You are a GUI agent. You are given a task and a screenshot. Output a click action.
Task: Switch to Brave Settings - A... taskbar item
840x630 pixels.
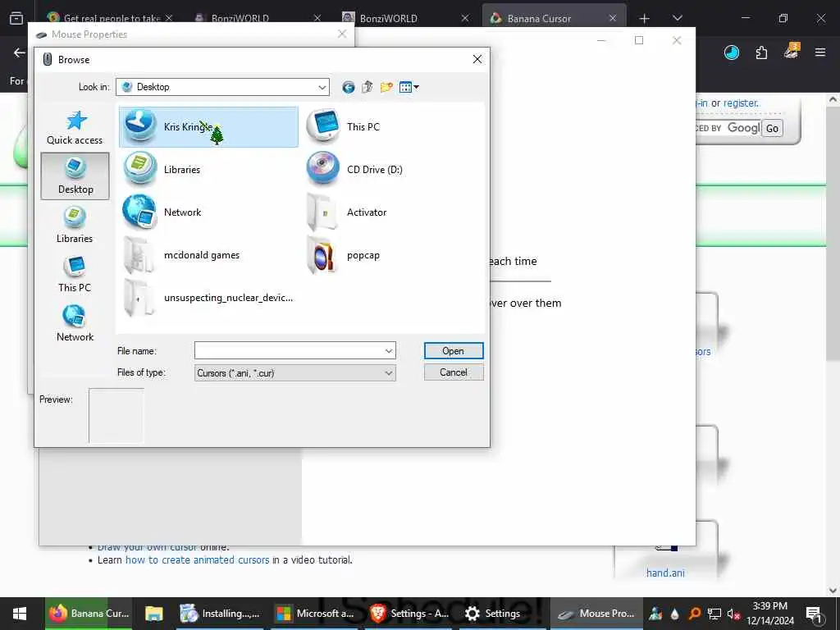(409, 614)
